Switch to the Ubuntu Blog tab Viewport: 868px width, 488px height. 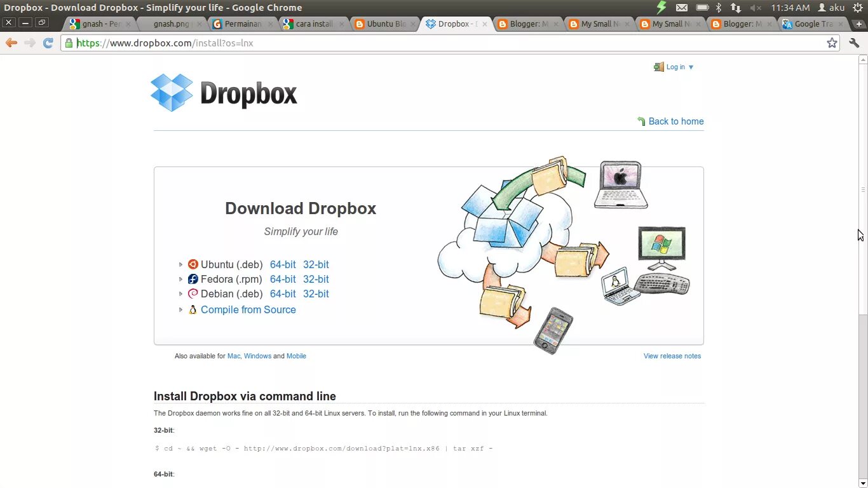pyautogui.click(x=386, y=24)
